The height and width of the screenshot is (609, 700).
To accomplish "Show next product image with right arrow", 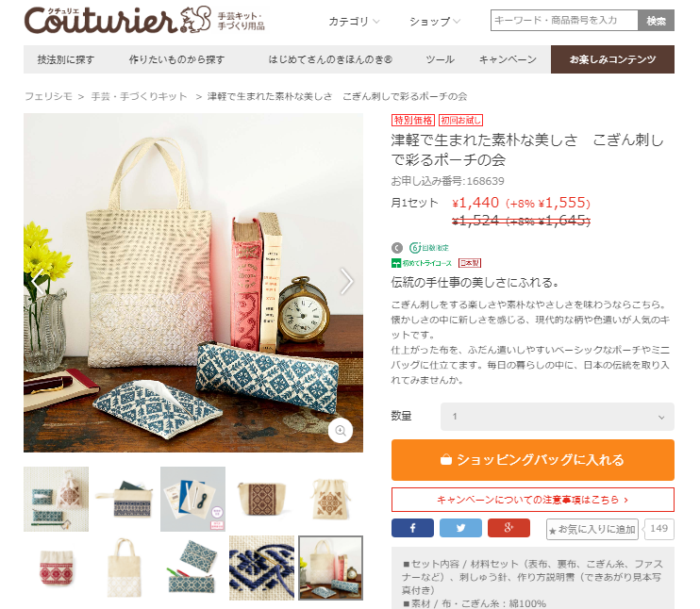I will pyautogui.click(x=346, y=281).
